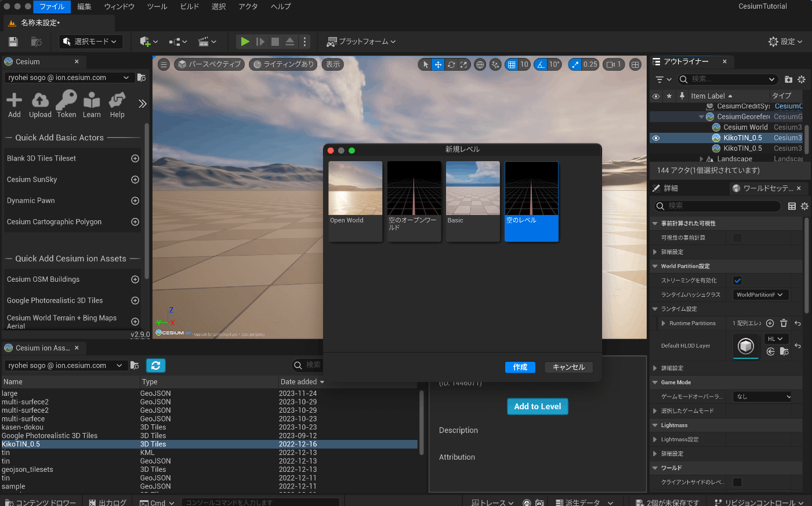
Task: Open Revision Control in the status bar
Action: click(759, 503)
